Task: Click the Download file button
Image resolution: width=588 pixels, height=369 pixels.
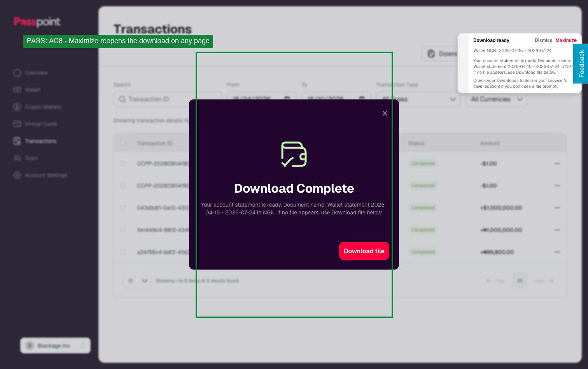Action: click(364, 251)
